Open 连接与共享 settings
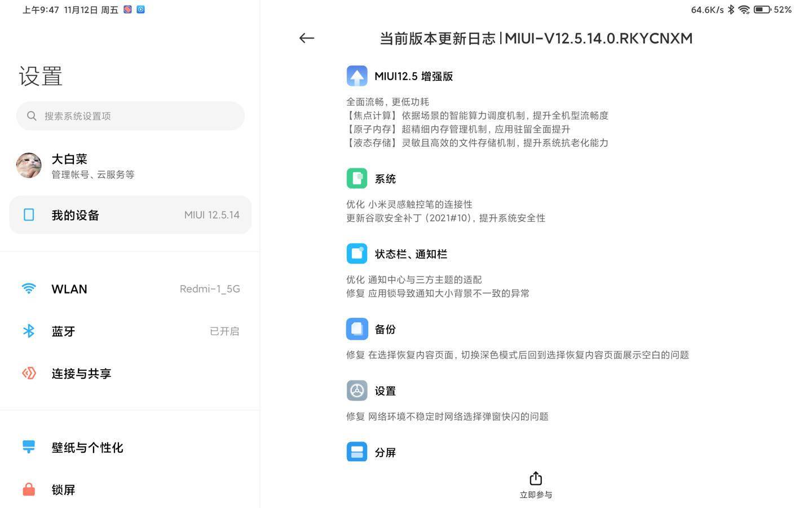Image resolution: width=812 pixels, height=508 pixels. [130, 373]
